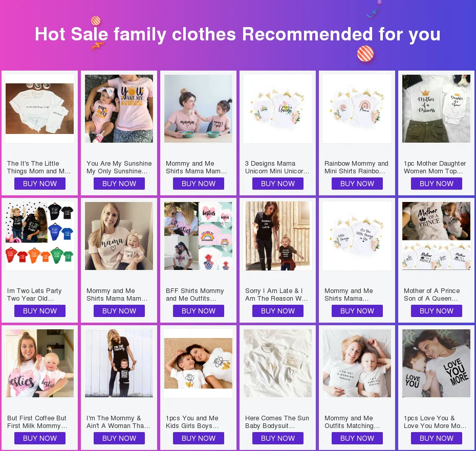Open the It's The Little Things shirt image
The width and height of the screenshot is (476, 451).
click(40, 108)
